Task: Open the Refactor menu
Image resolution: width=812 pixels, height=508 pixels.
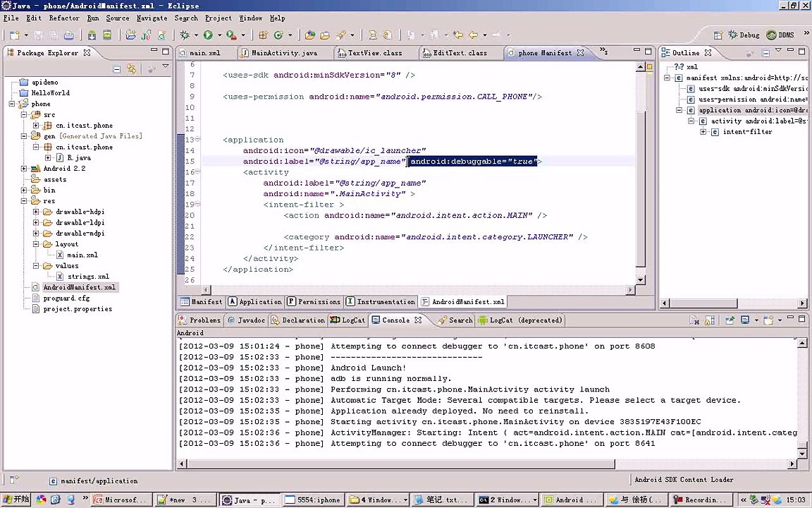Action: click(x=64, y=18)
